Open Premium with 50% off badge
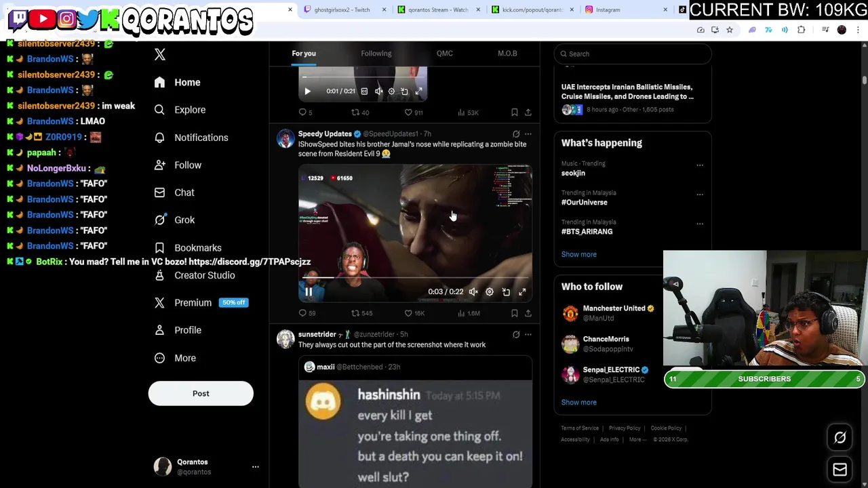The image size is (868, 488). [201, 303]
